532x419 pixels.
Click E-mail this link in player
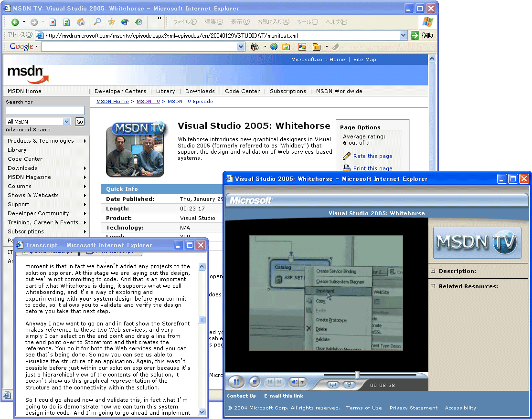(284, 396)
